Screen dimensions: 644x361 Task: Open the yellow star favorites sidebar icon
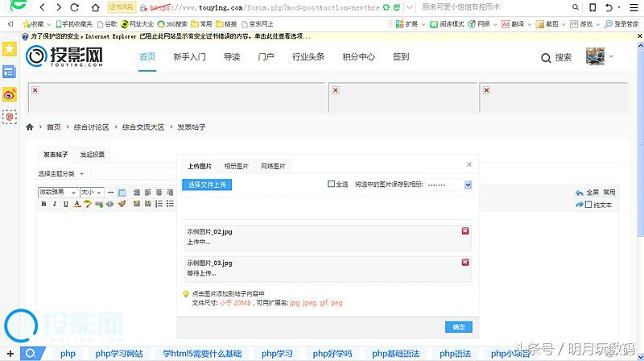(10, 49)
